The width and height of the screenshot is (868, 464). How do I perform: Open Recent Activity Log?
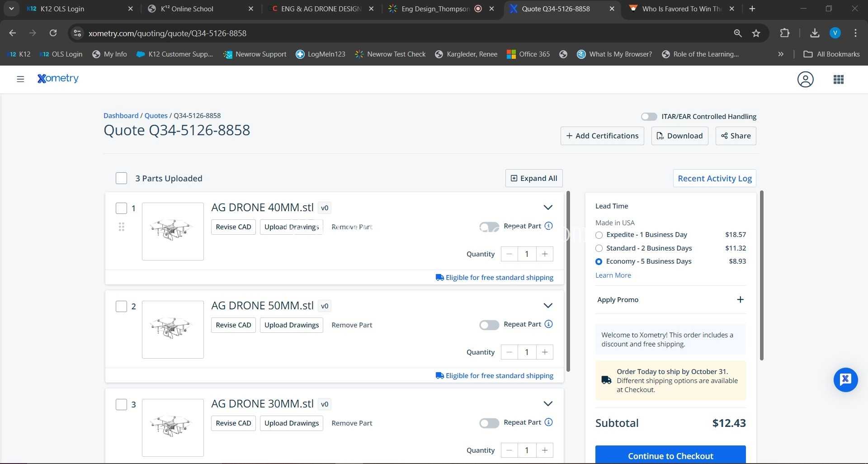[714, 178]
